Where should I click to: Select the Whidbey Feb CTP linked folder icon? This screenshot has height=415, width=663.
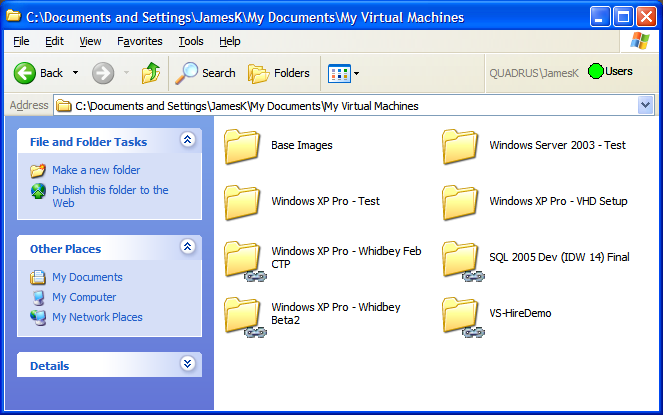point(244,261)
